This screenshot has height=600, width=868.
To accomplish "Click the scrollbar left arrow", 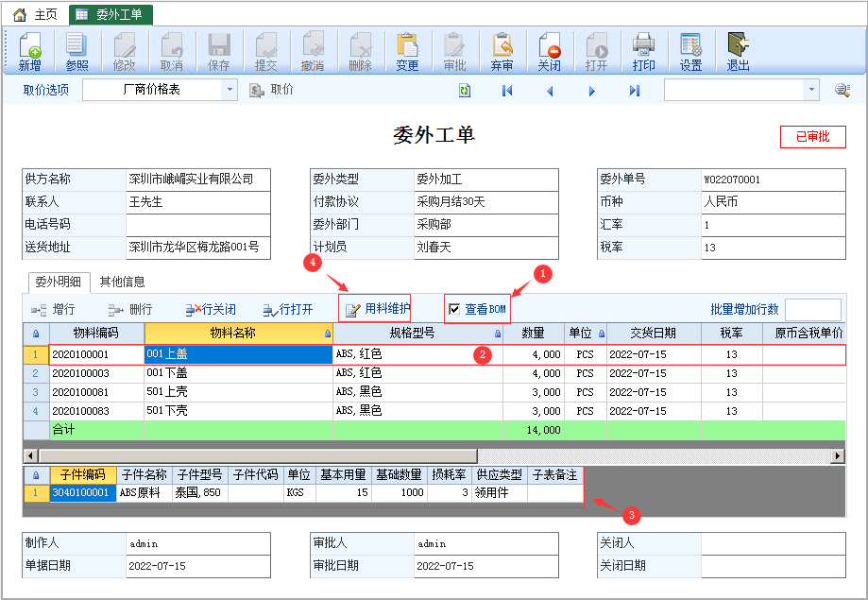I will click(30, 456).
